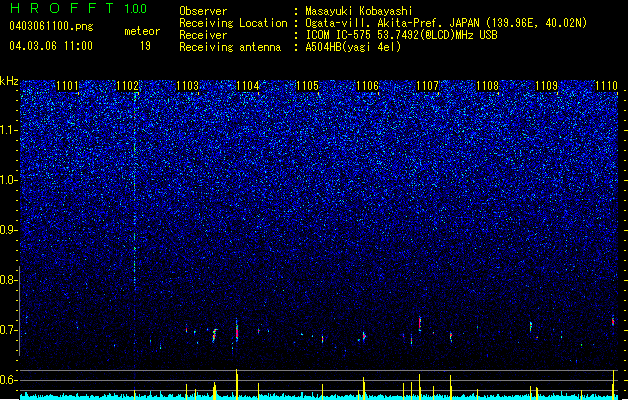Click the 1102 time marker
The width and height of the screenshot is (629, 400).
127,86
